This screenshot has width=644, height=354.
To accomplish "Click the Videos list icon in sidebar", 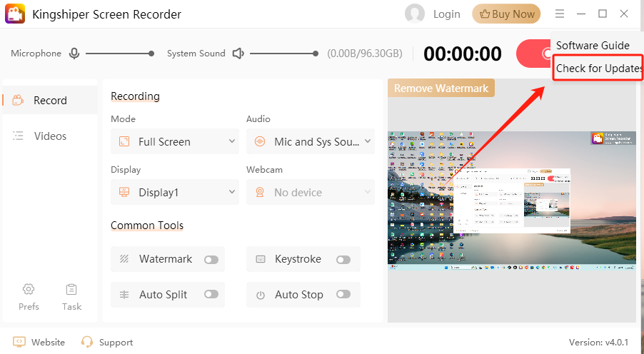I will [x=18, y=136].
